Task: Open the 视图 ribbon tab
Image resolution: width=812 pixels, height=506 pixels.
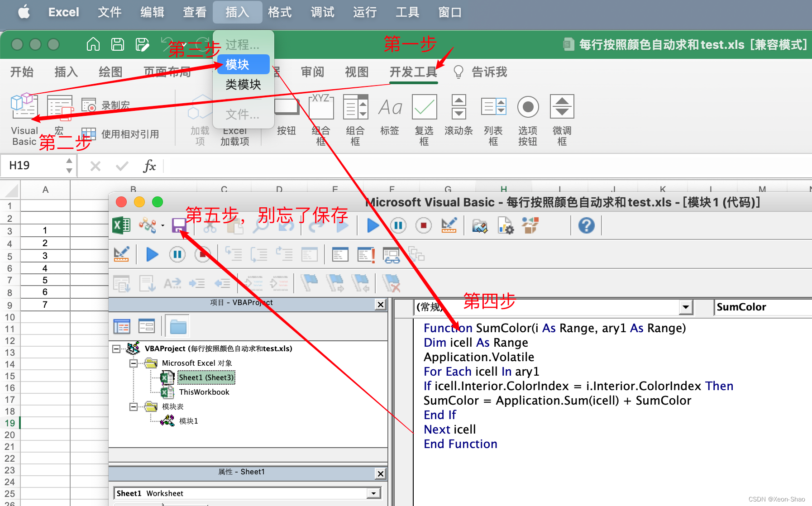Action: pyautogui.click(x=357, y=72)
